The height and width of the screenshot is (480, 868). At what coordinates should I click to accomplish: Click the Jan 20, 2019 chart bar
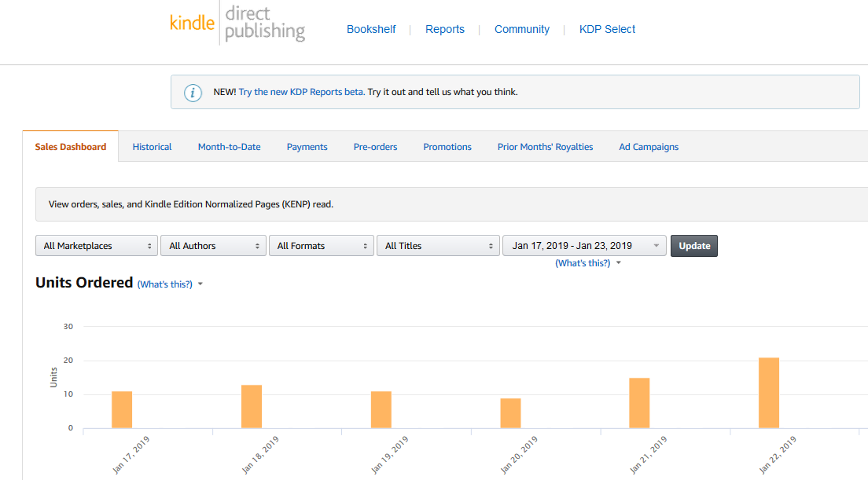click(x=510, y=413)
